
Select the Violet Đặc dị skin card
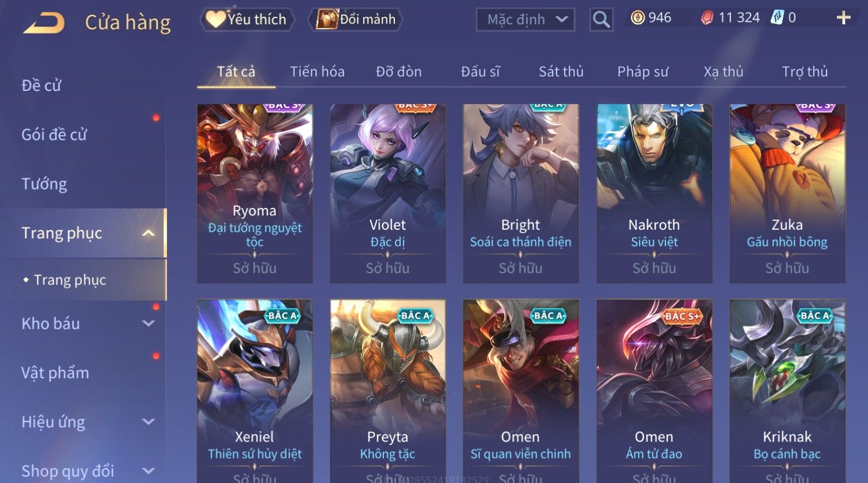(x=388, y=193)
